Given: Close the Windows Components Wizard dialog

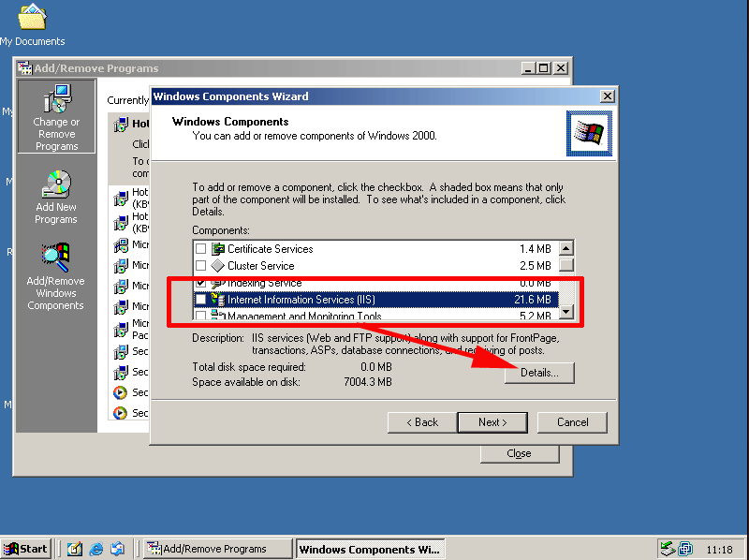Looking at the screenshot, I should pyautogui.click(x=607, y=96).
